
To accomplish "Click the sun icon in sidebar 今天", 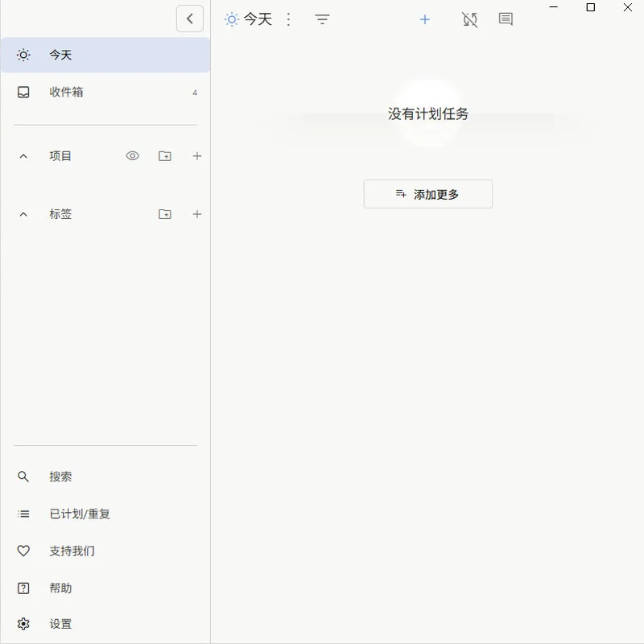I will click(23, 55).
